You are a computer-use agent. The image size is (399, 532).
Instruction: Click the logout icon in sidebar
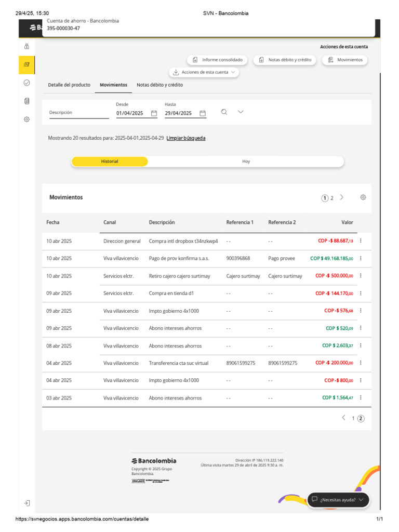tap(27, 503)
